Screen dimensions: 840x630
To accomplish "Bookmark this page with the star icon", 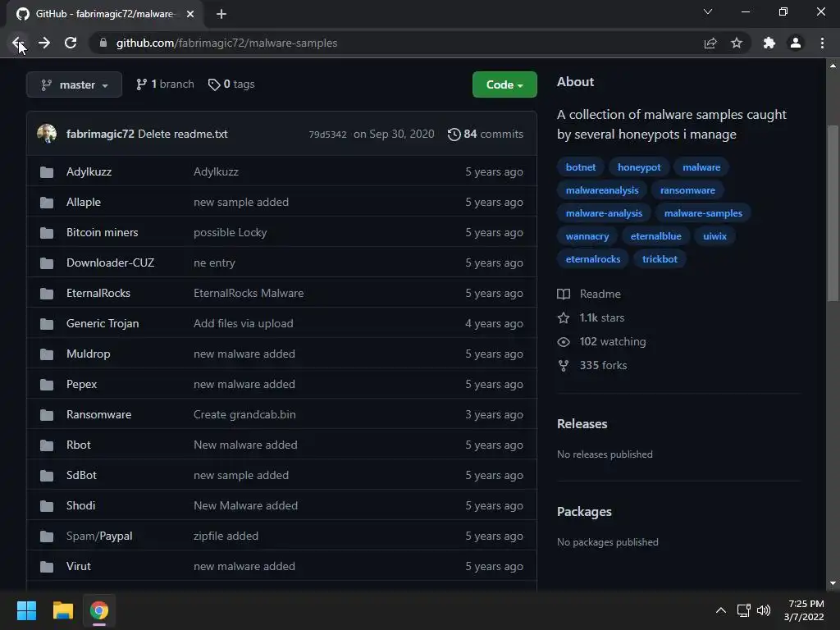I will point(737,43).
